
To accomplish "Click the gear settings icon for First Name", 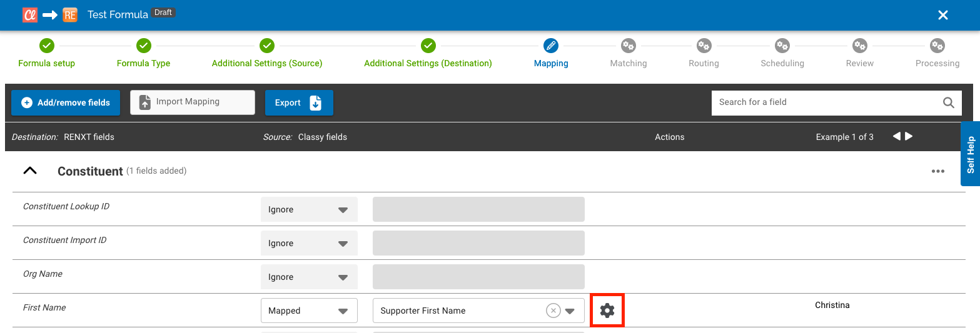I will 607,311.
